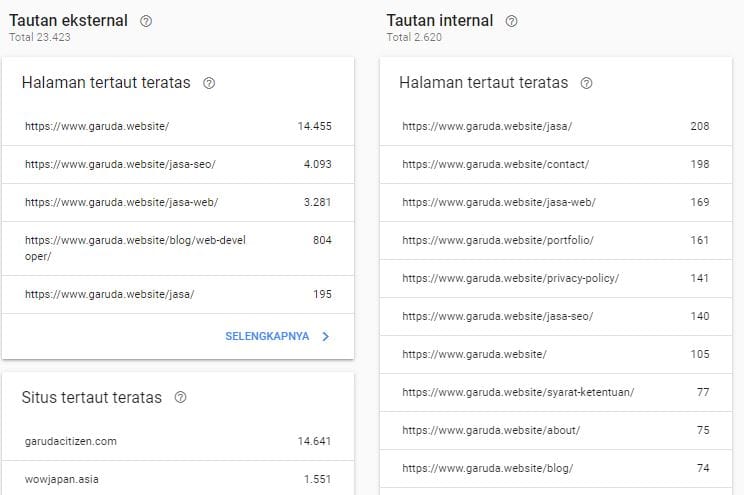Click the Total 2.620 internal links text
744x495 pixels.
(x=414, y=37)
